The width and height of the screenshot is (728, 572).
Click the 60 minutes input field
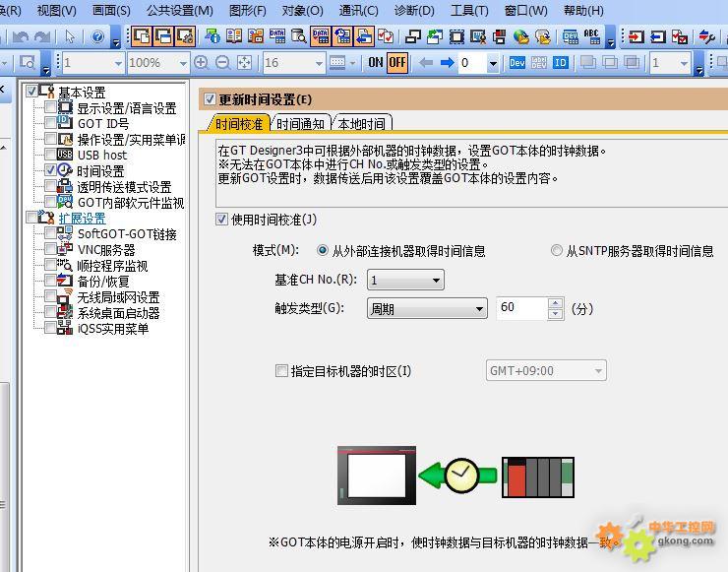521,308
